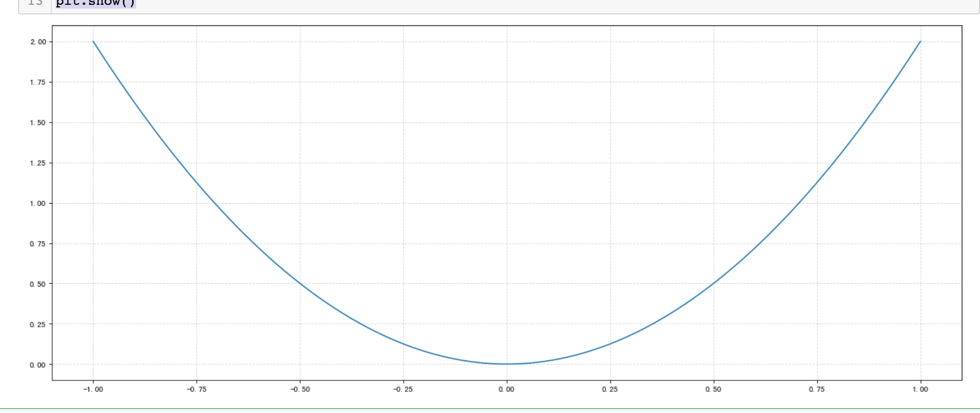
Task: Click the x-axis label 0.50
Action: point(713,390)
